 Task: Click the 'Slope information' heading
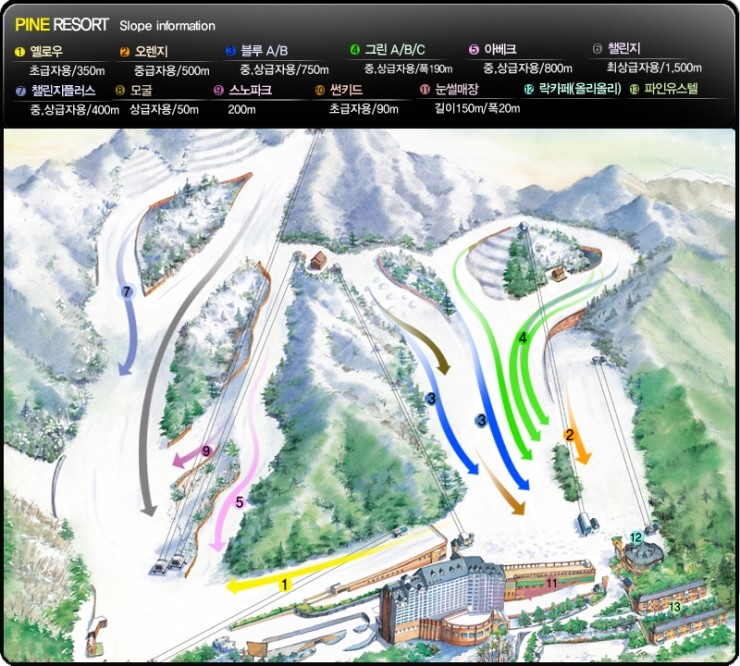coord(167,25)
